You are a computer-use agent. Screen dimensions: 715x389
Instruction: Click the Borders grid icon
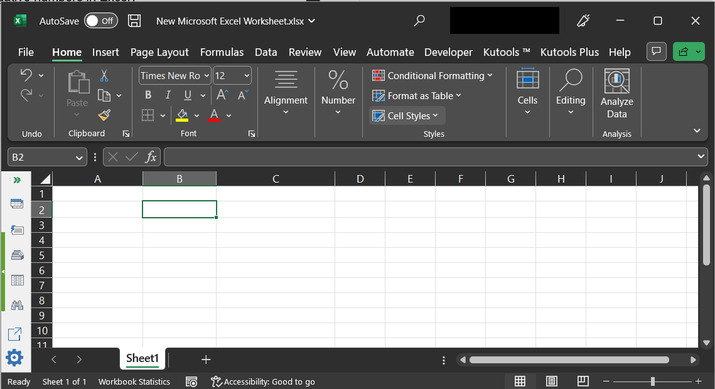148,115
